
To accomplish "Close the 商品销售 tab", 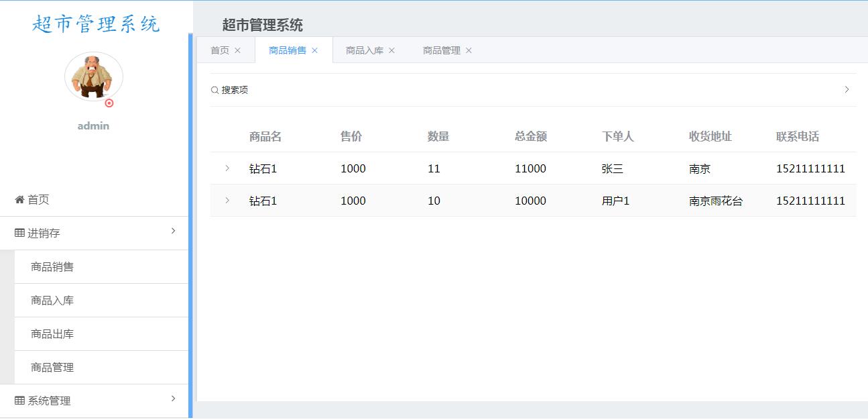I will pyautogui.click(x=314, y=50).
